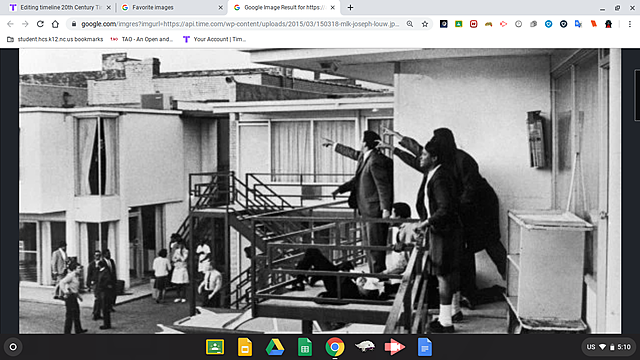Screen dimensions: 640x360
Task: Open the dark shield extension icon
Action: tap(563, 24)
